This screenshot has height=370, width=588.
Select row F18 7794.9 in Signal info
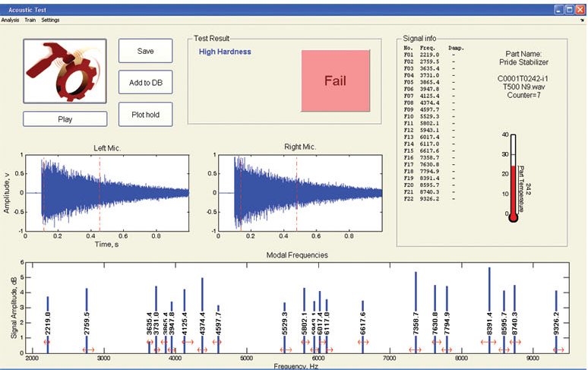tap(430, 171)
